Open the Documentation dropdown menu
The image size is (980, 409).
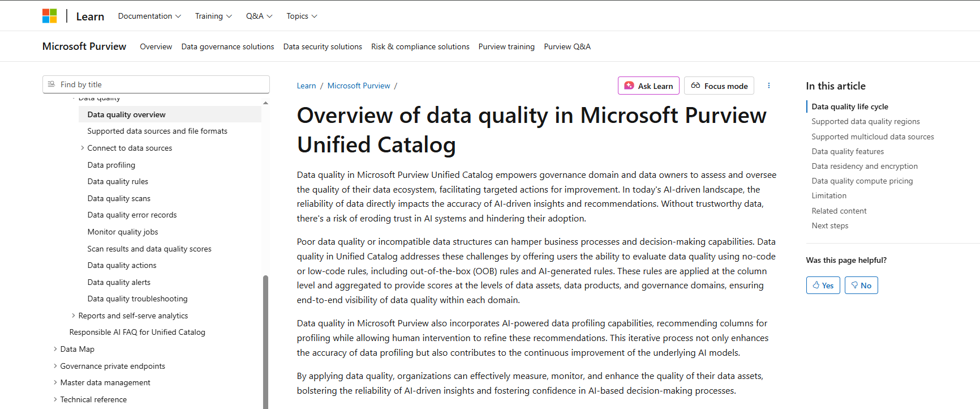click(x=149, y=16)
